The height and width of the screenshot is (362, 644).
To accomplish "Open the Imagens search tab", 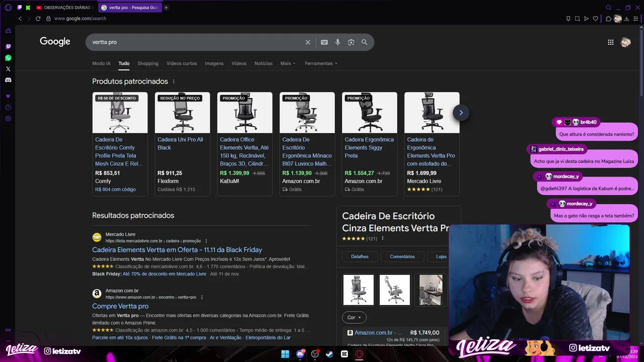I will [214, 63].
